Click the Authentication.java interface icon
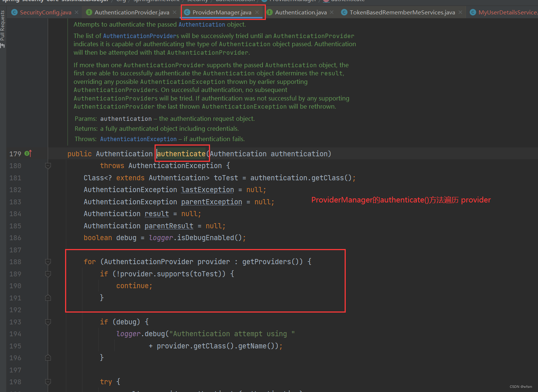The height and width of the screenshot is (392, 538). (x=270, y=12)
